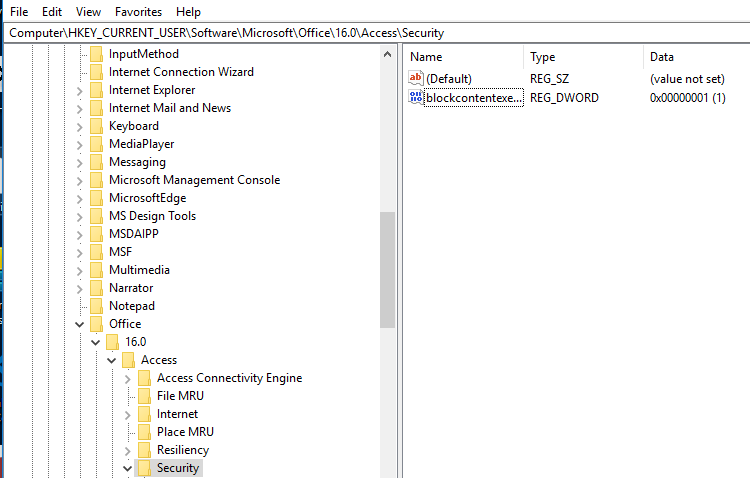The width and height of the screenshot is (750, 478).
Task: Click the MSDAIPP folder icon
Action: [x=96, y=233]
